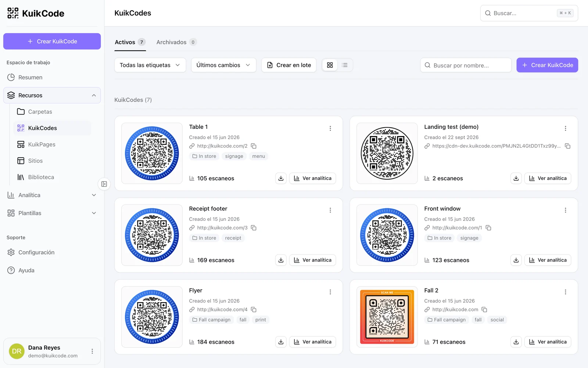Switch to list view layout
The height and width of the screenshot is (368, 588).
[x=345, y=65]
